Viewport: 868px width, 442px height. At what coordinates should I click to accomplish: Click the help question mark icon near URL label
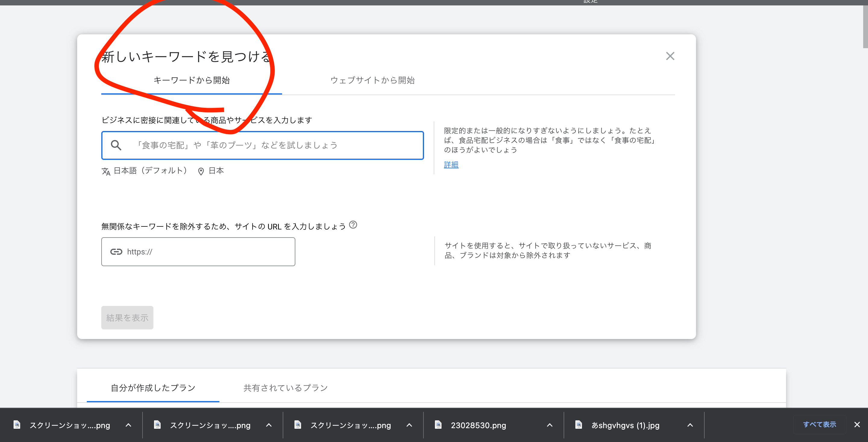[353, 225]
